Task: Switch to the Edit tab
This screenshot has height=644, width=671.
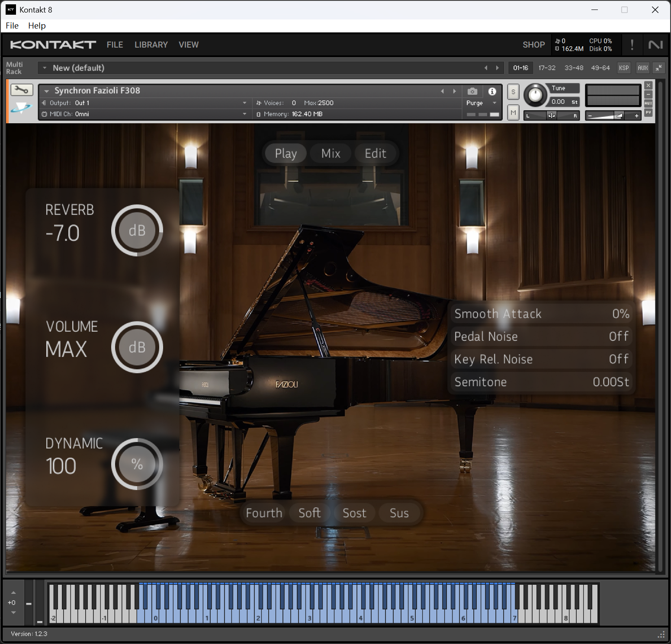Action: 375,153
